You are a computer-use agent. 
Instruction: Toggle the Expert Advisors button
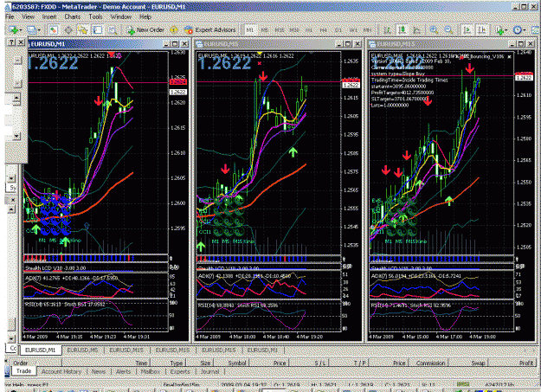[x=209, y=30]
